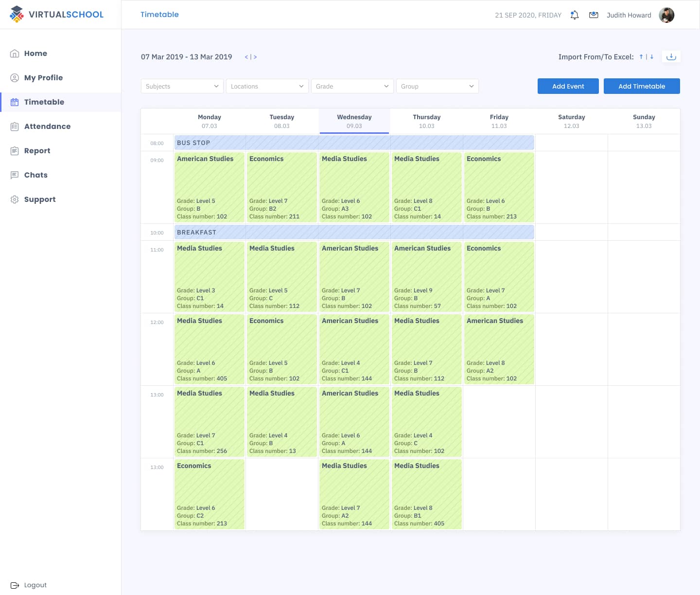The width and height of the screenshot is (700, 595).
Task: Open Thursday Media Studies class number 14
Action: [427, 187]
